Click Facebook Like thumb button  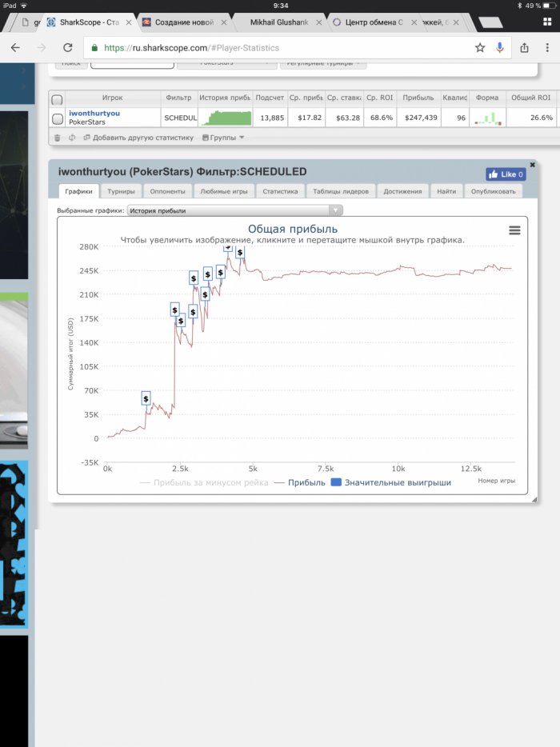506,174
